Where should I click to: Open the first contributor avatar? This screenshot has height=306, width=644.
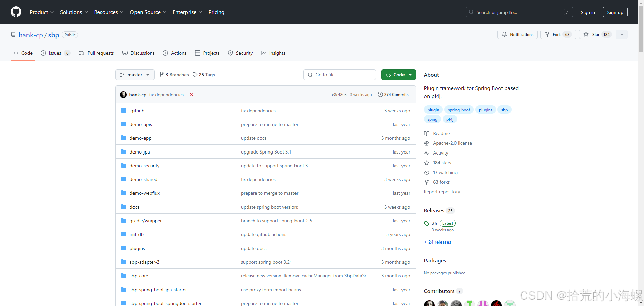429,303
